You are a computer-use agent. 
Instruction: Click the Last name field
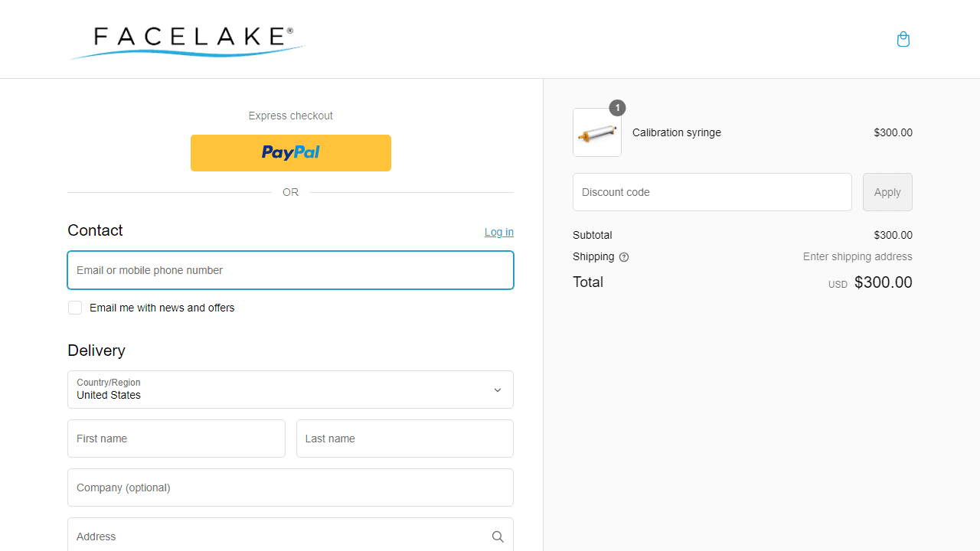pos(405,439)
